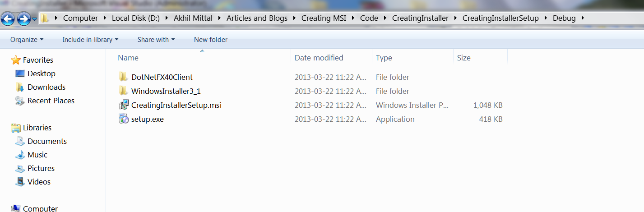Click the CreatingInstallerSetup.msi installer icon

pyautogui.click(x=123, y=105)
